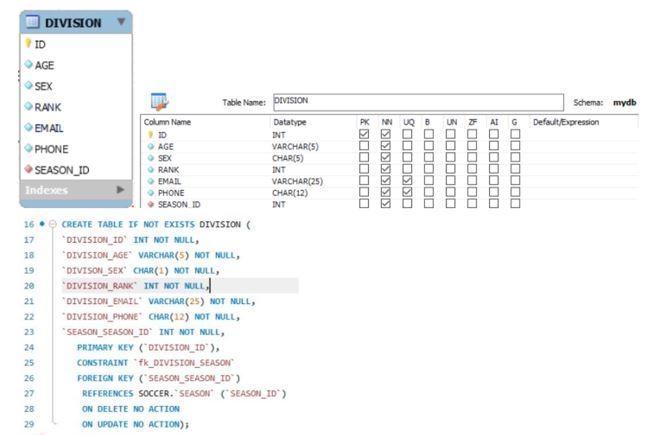This screenshot has width=666, height=435.
Task: Click the CHAR(5) datatype cell for SEX
Action: click(288, 158)
